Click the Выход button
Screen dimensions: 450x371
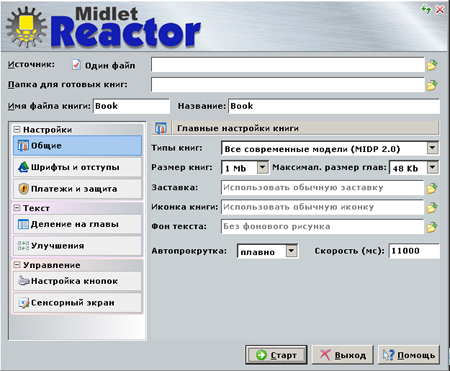coord(343,355)
